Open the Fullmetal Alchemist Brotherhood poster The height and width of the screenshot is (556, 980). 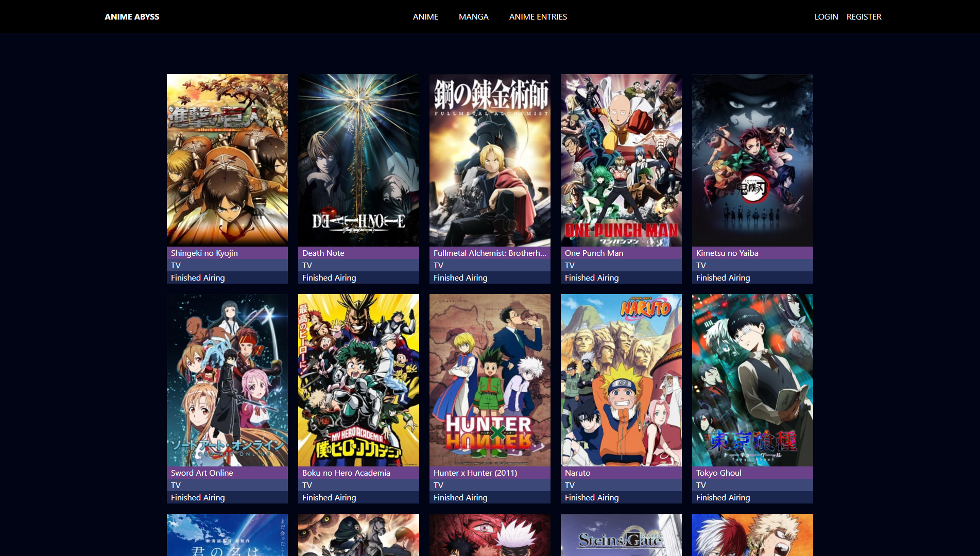(x=490, y=160)
